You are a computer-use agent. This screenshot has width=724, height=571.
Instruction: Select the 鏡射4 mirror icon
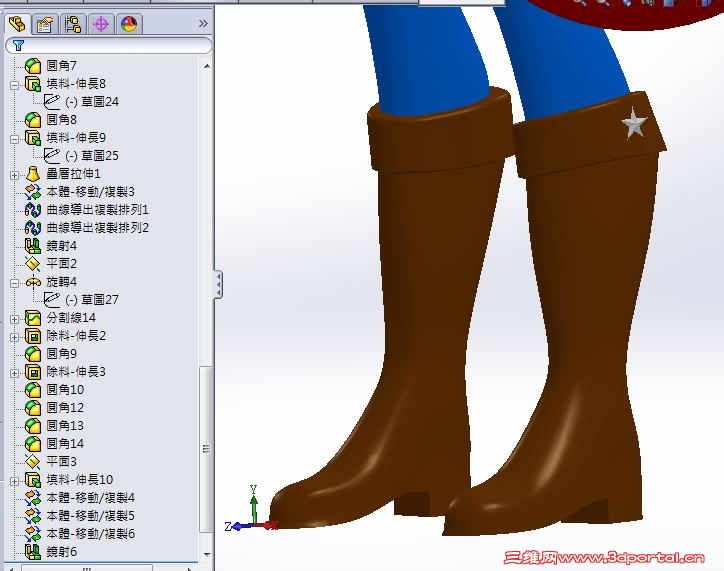pyautogui.click(x=33, y=246)
